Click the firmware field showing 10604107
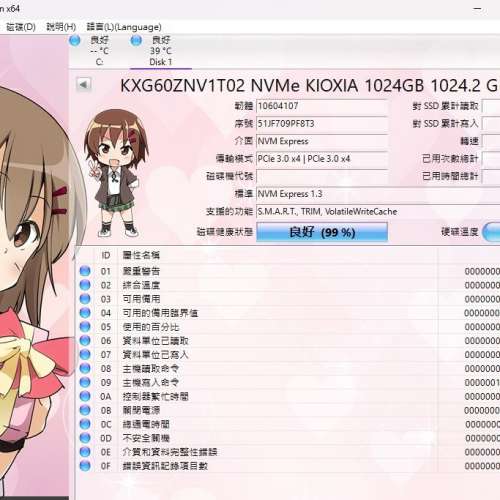This screenshot has width=500, height=500. (x=322, y=106)
